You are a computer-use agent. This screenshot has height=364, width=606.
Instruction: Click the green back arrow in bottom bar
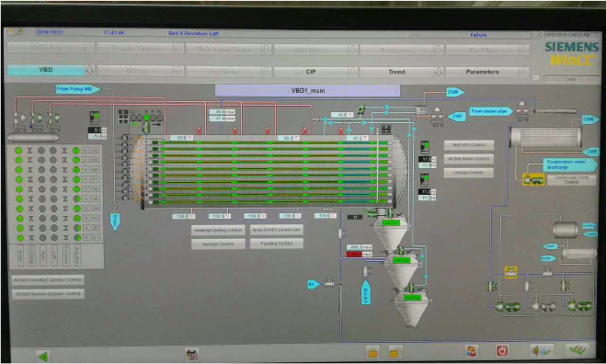42,356
